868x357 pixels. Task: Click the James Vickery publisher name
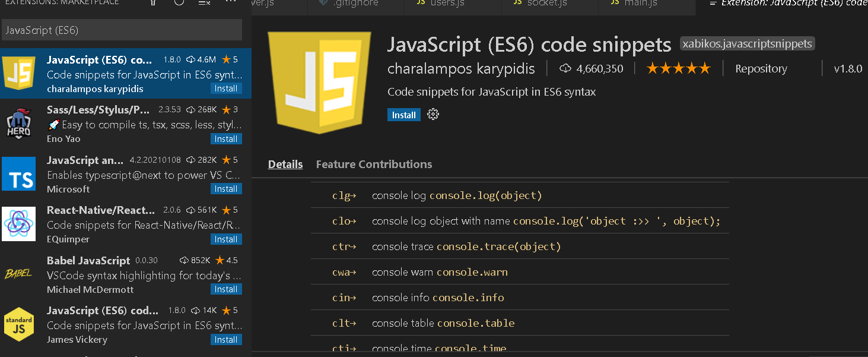coord(77,340)
